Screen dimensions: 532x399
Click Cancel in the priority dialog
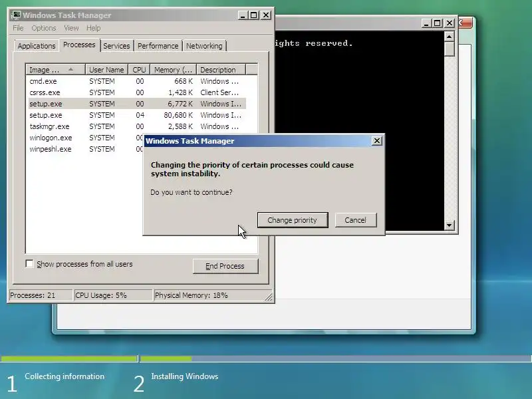point(356,220)
